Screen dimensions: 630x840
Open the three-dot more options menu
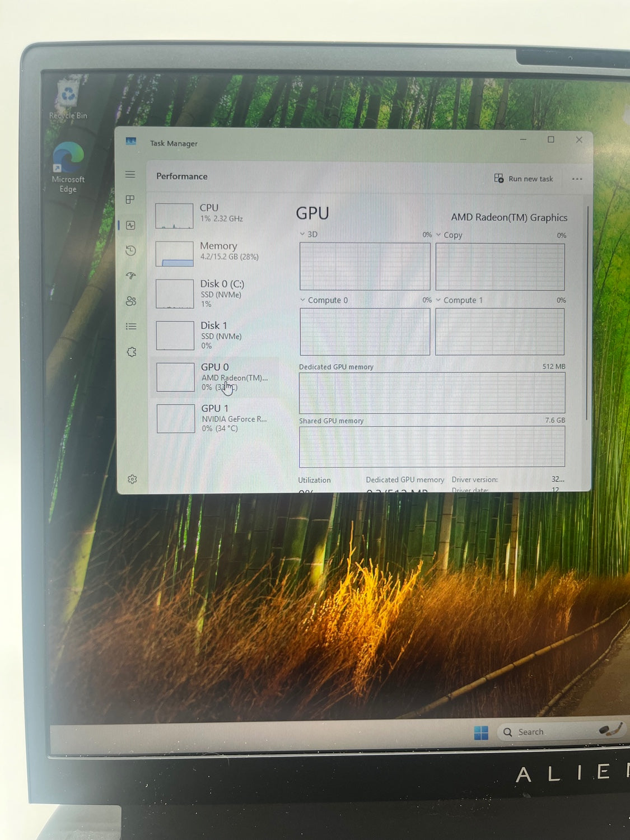pyautogui.click(x=577, y=179)
